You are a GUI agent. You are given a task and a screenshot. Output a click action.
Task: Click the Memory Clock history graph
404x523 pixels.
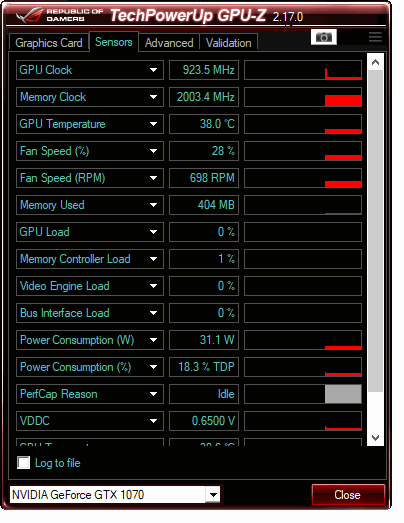click(x=303, y=97)
